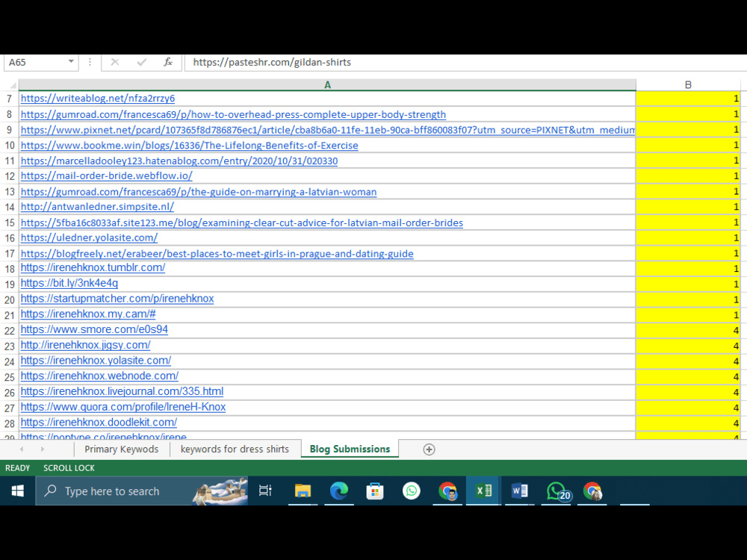Open the bookme.win Lifelong-Benefits-of-Exercise link
Image resolution: width=747 pixels, height=560 pixels.
pyautogui.click(x=189, y=146)
